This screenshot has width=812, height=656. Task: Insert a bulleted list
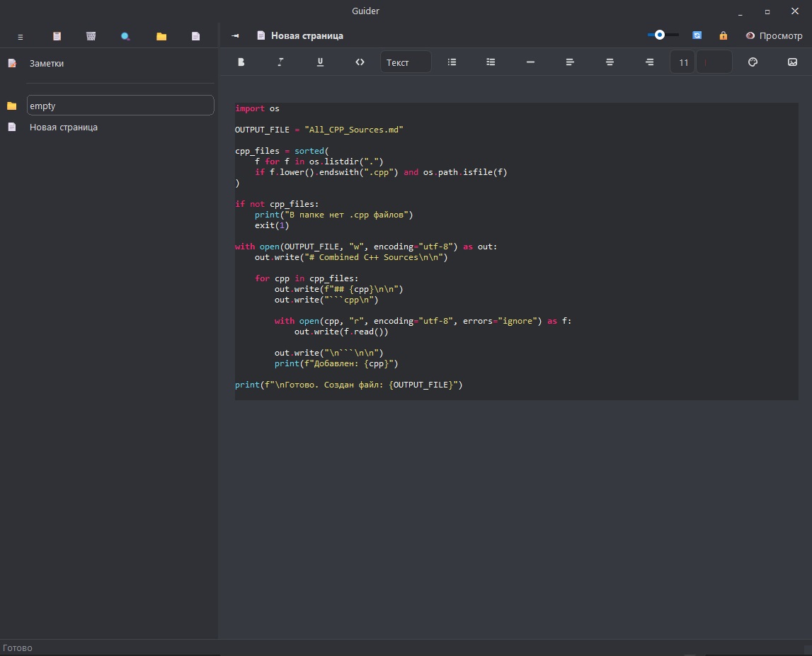452,62
